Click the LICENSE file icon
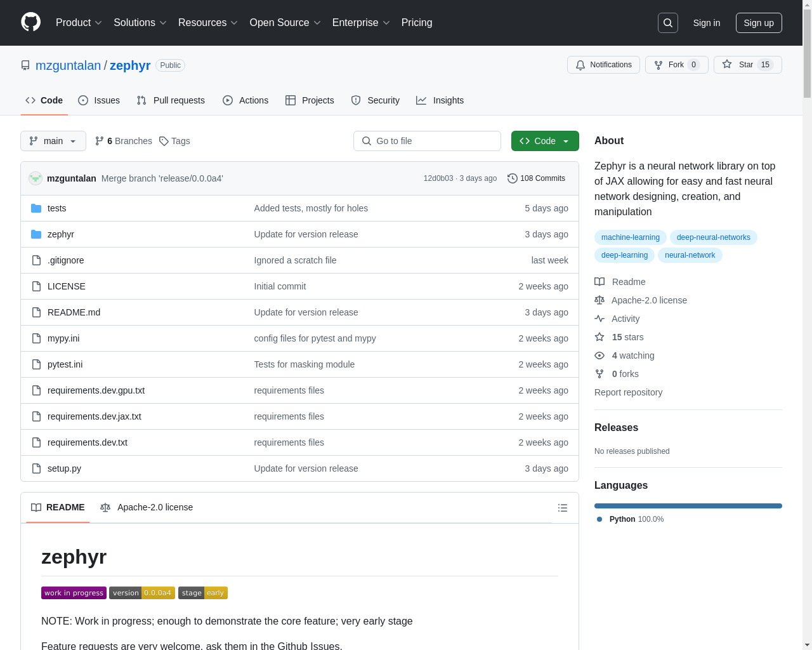The width and height of the screenshot is (812, 650). pyautogui.click(x=36, y=286)
